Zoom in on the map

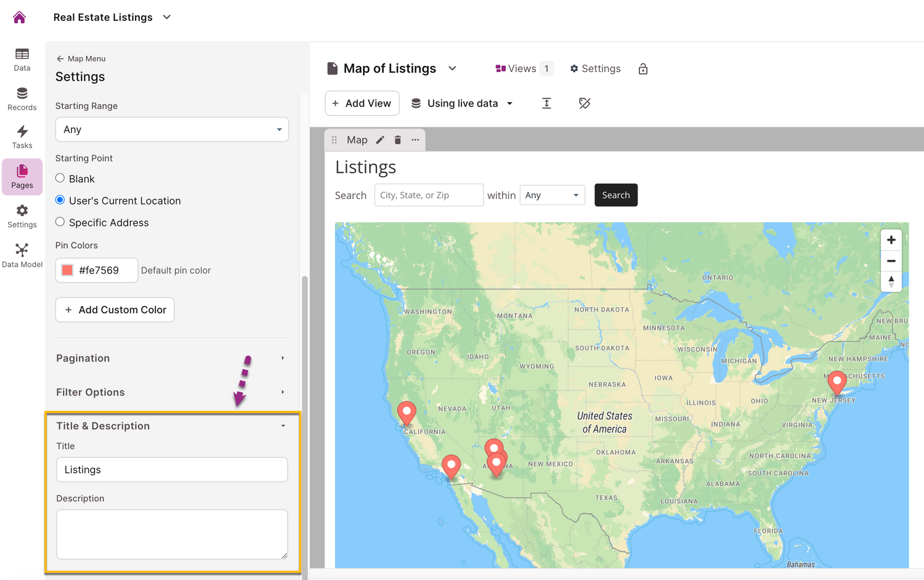pyautogui.click(x=891, y=240)
